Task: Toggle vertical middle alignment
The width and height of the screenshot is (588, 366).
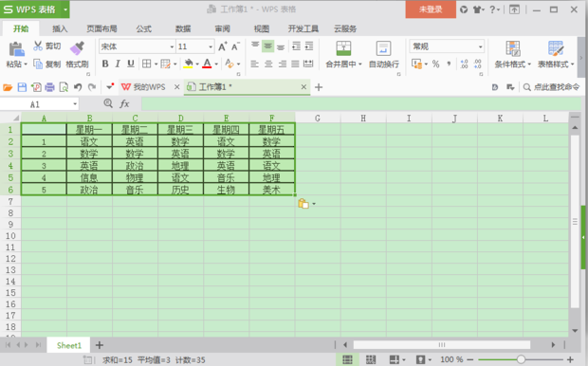Action: click(x=267, y=46)
